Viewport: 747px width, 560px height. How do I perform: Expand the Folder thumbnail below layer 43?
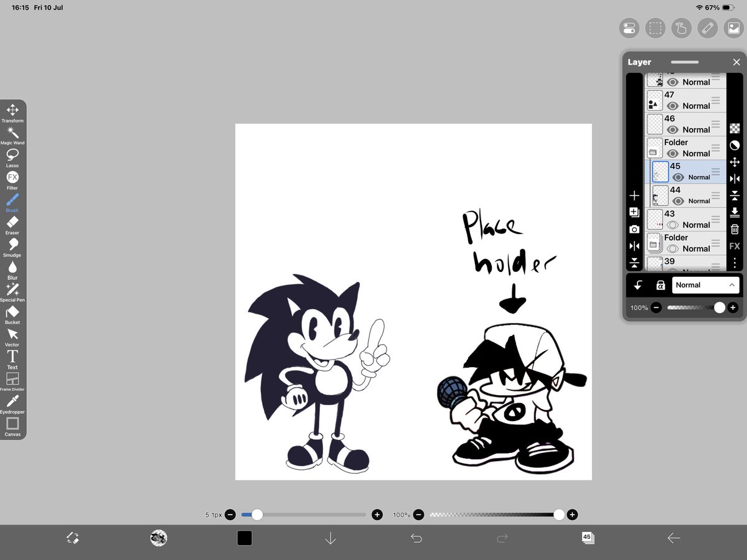(x=654, y=243)
